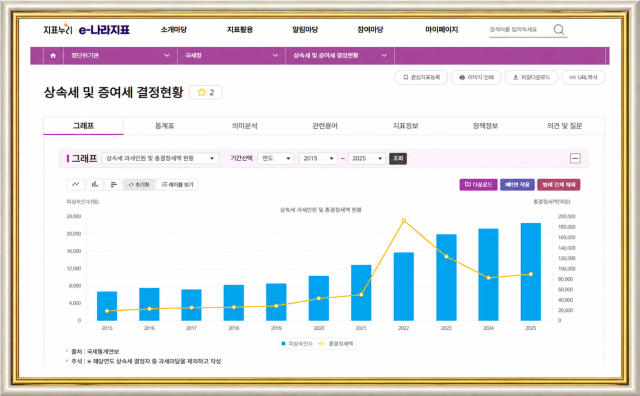Switch chart to vertical bar icon
Screen dimensions: 640x396
95,185
